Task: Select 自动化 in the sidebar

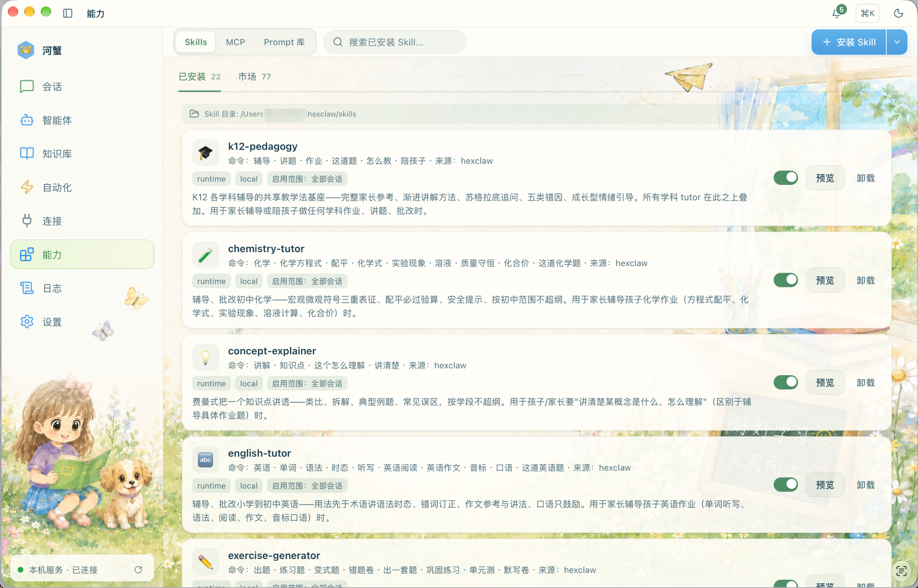Action: 82,188
